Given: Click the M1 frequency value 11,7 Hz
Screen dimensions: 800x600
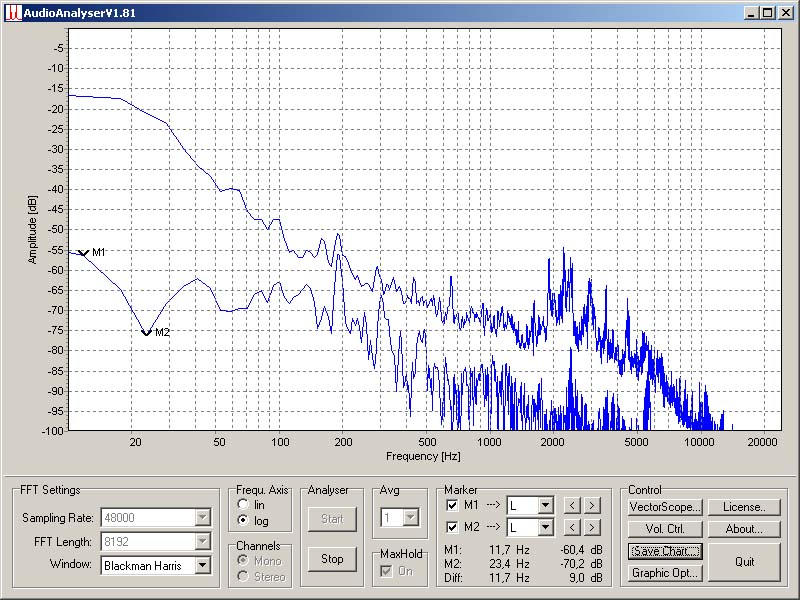Looking at the screenshot, I should (x=509, y=550).
